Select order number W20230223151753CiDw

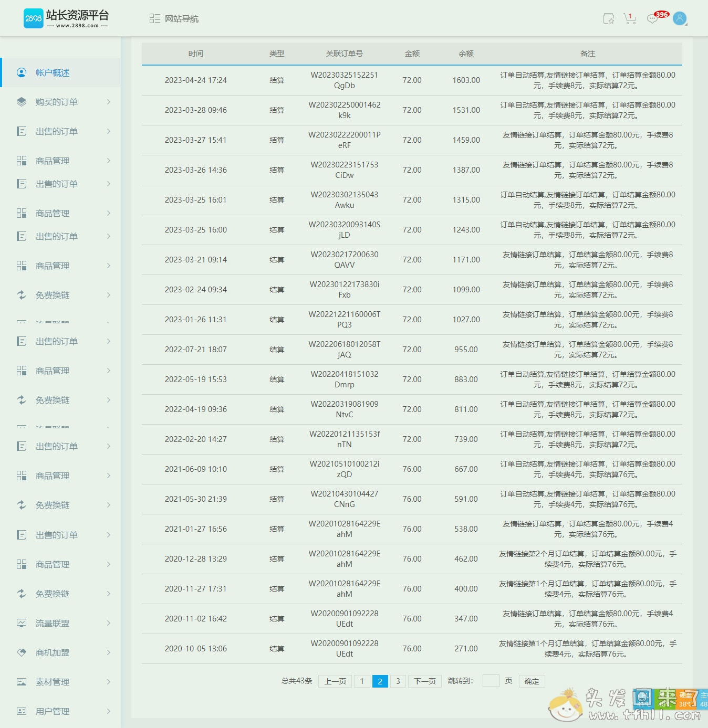(x=345, y=170)
